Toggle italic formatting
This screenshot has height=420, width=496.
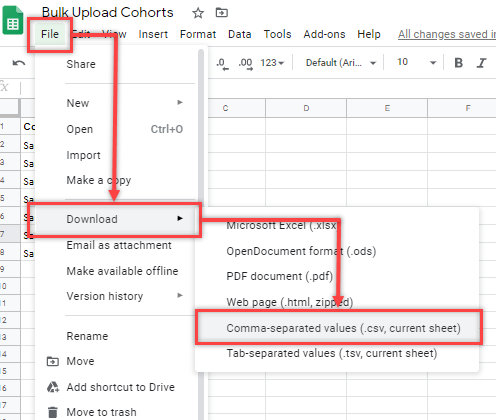481,63
